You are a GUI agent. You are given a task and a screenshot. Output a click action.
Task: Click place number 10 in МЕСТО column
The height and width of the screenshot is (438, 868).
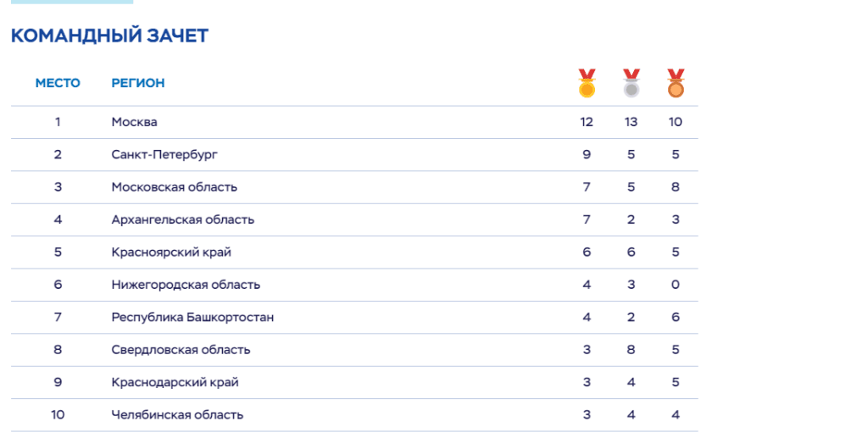[x=58, y=415]
